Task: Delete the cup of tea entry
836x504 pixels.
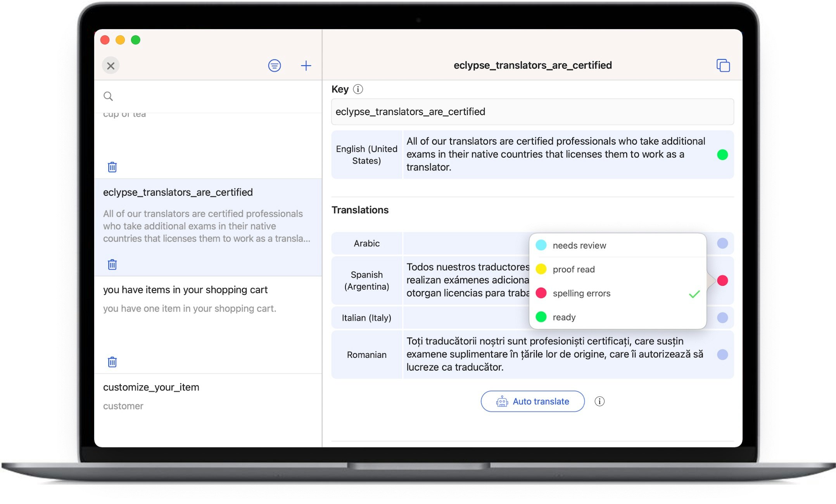Action: 112,167
